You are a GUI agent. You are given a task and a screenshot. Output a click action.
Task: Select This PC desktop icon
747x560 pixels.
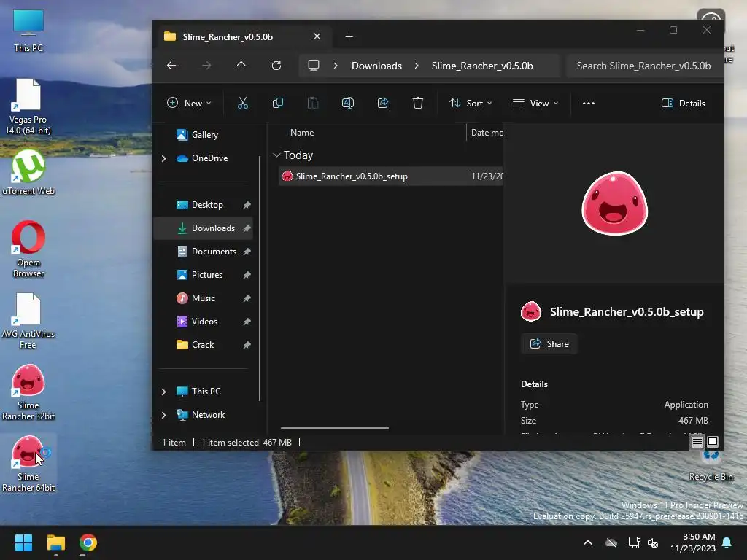[x=28, y=31]
